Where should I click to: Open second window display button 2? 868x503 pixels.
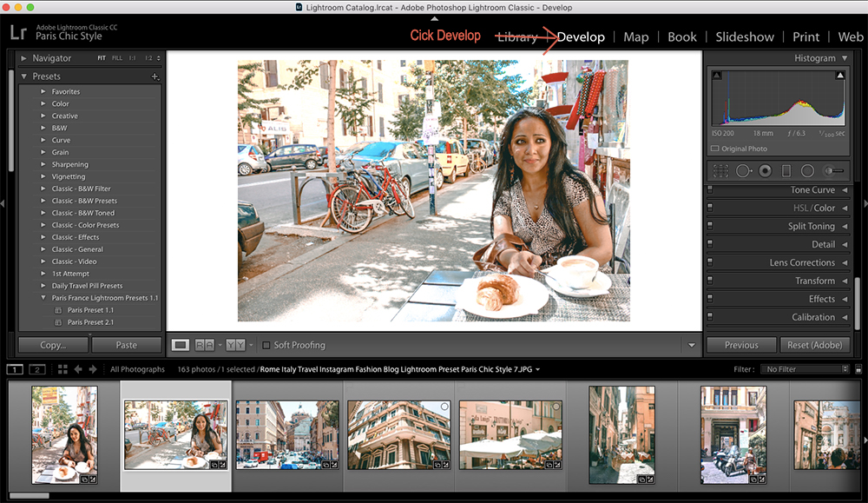click(x=37, y=369)
